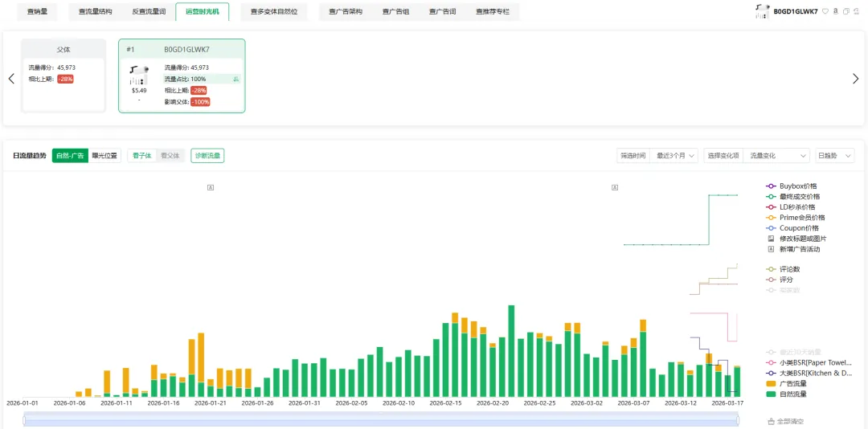Select the 父体 parent summary card
868x429 pixels.
click(x=63, y=74)
